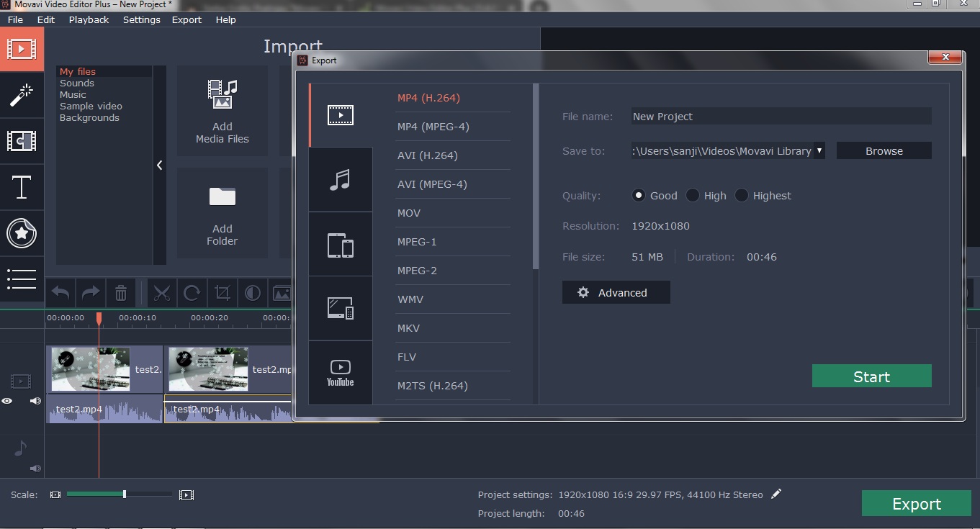Select MOV format
This screenshot has width=980, height=529.
point(409,213)
